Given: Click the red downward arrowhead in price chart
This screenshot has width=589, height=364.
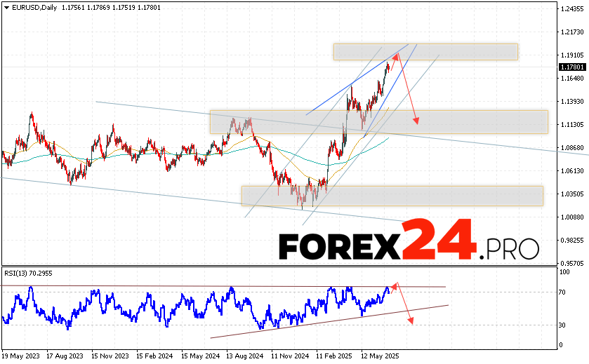Looking at the screenshot, I should pos(416,121).
